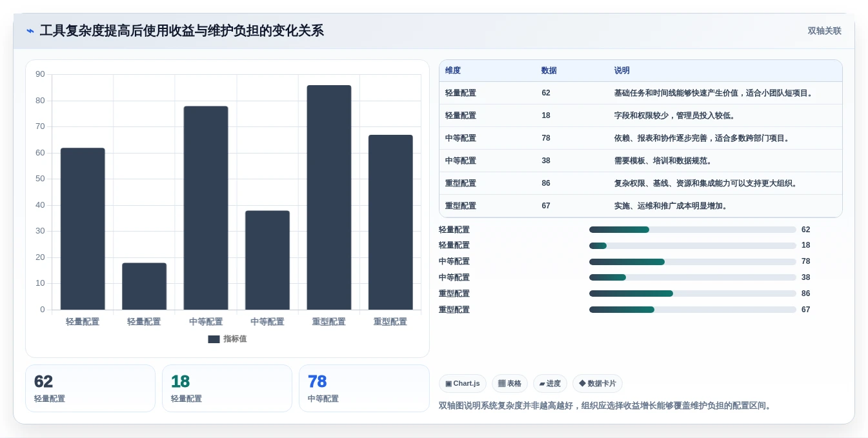Click the 指标值 legend text
Viewport: 868px width, 438px height.
235,339
